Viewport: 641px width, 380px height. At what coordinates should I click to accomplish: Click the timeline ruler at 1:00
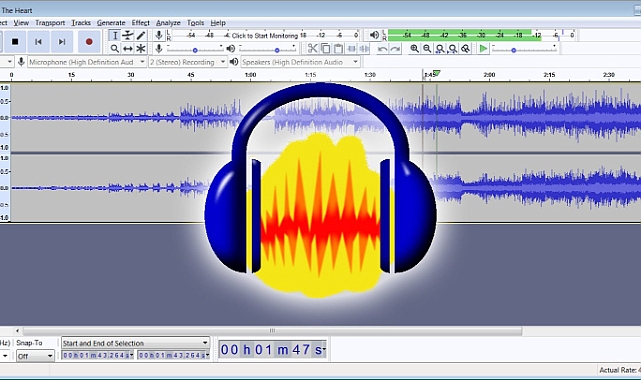[251, 75]
